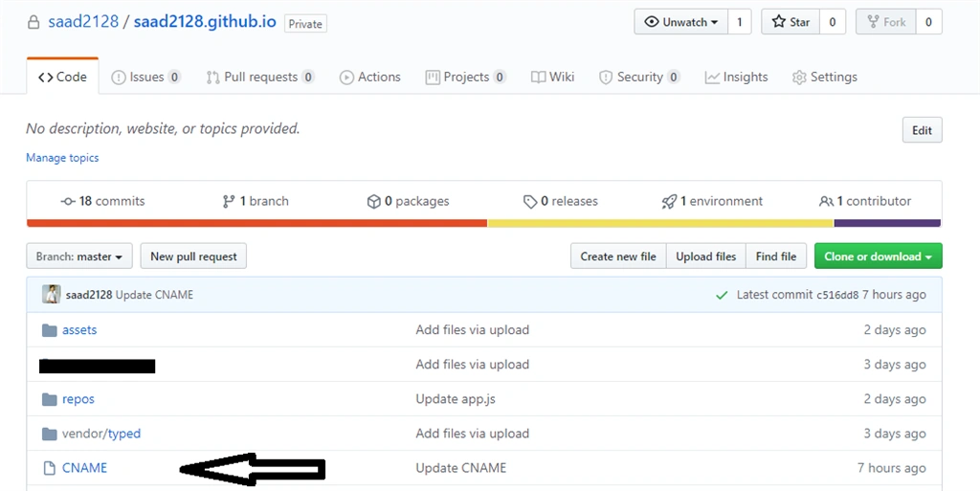Click the CNAME file icon
Viewport: 980px width, 491px height.
click(50, 468)
